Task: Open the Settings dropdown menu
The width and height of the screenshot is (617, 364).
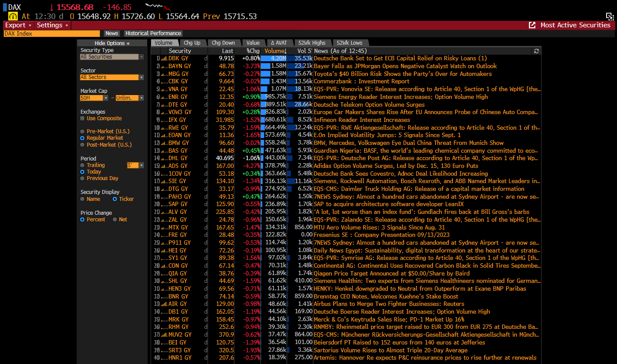Action: point(53,25)
